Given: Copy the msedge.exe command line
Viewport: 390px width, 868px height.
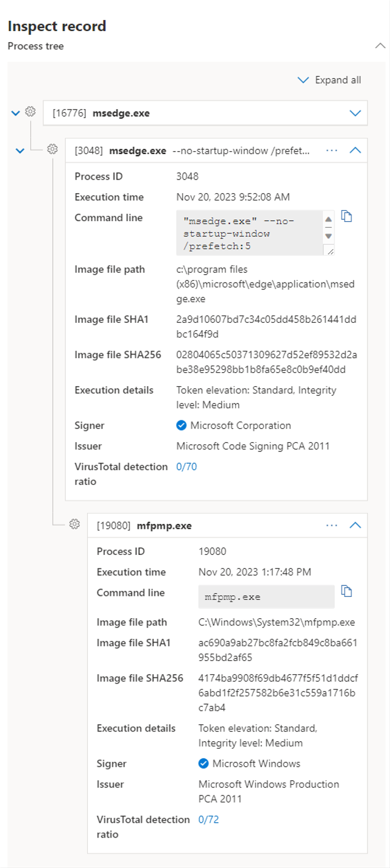Looking at the screenshot, I should [347, 217].
